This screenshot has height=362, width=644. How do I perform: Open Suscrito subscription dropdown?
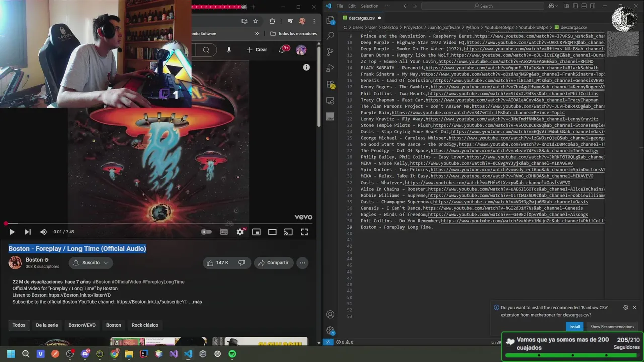pyautogui.click(x=91, y=263)
